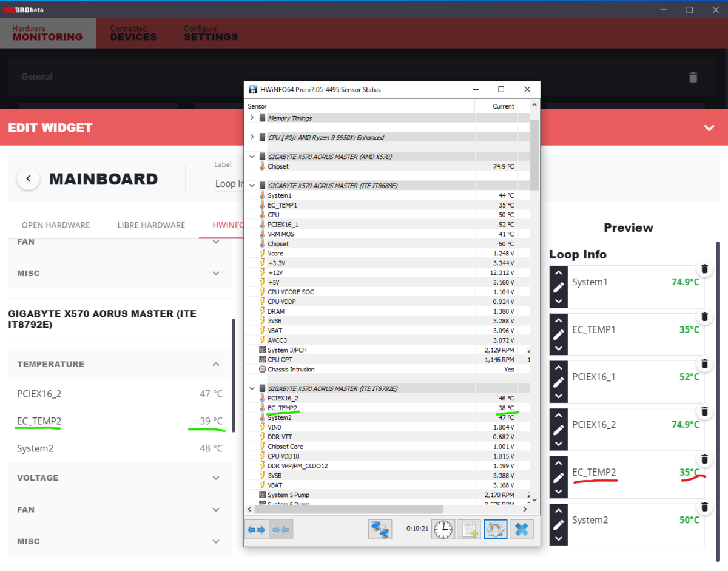The height and width of the screenshot is (571, 728).
Task: Select the CPU OPT fan row
Action: [387, 360]
